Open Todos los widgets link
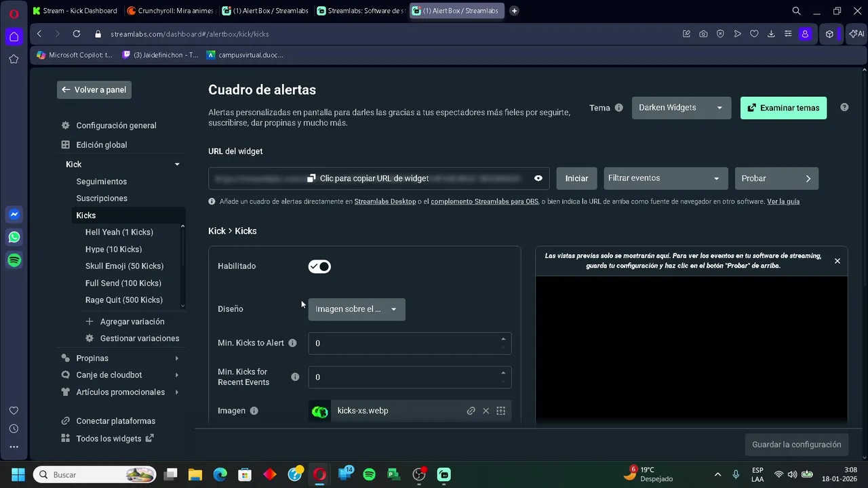 click(108, 439)
